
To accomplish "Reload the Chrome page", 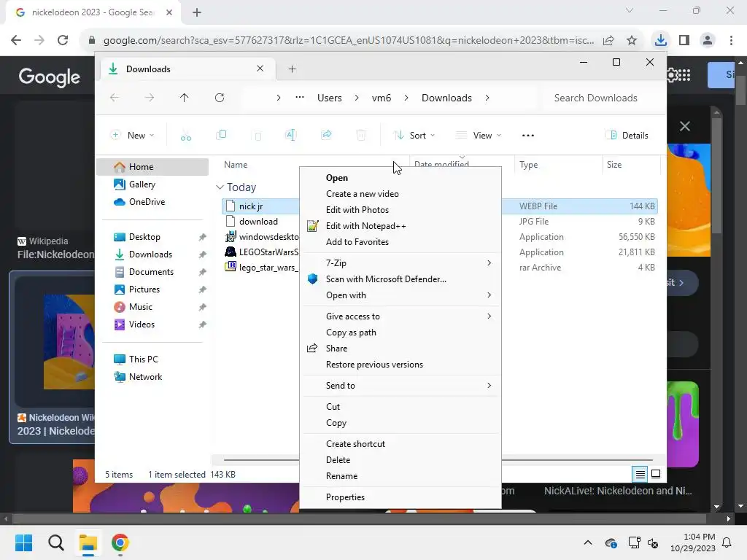I will click(x=63, y=40).
